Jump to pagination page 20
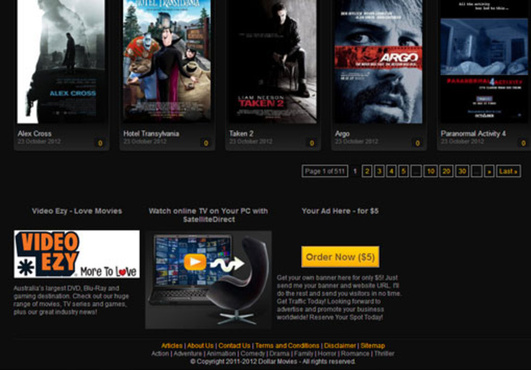Screen dimensions: 531x370 pos(446,171)
